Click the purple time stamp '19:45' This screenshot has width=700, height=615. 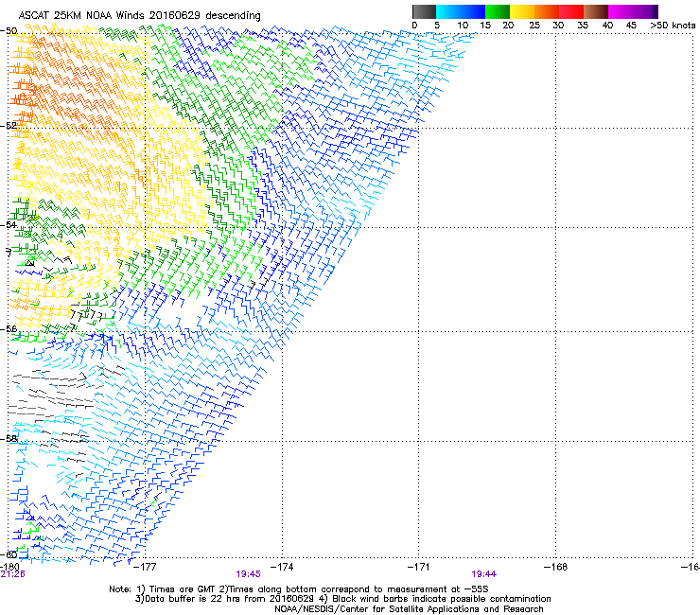coord(248,574)
